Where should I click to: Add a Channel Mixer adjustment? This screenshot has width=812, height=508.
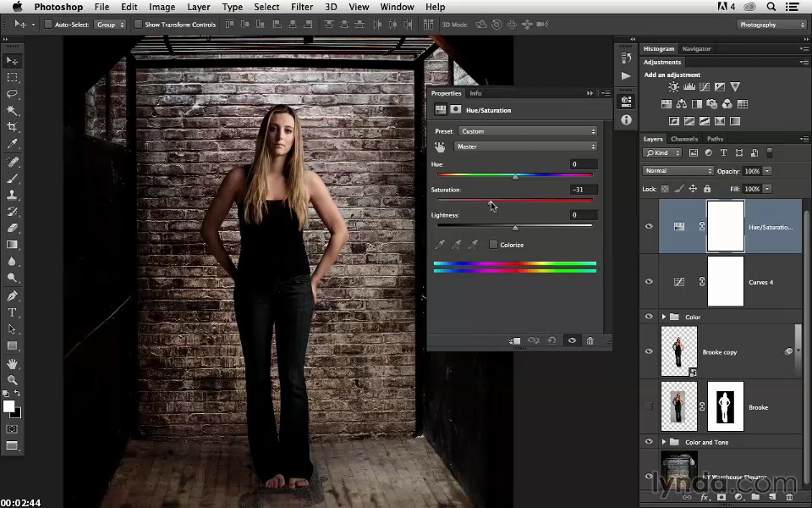coord(727,104)
